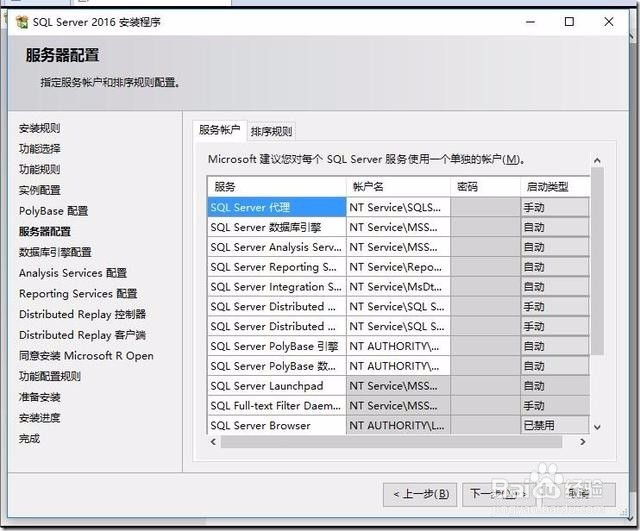
Task: Click Reporting Services 配置 in sidebar
Action: 78,293
